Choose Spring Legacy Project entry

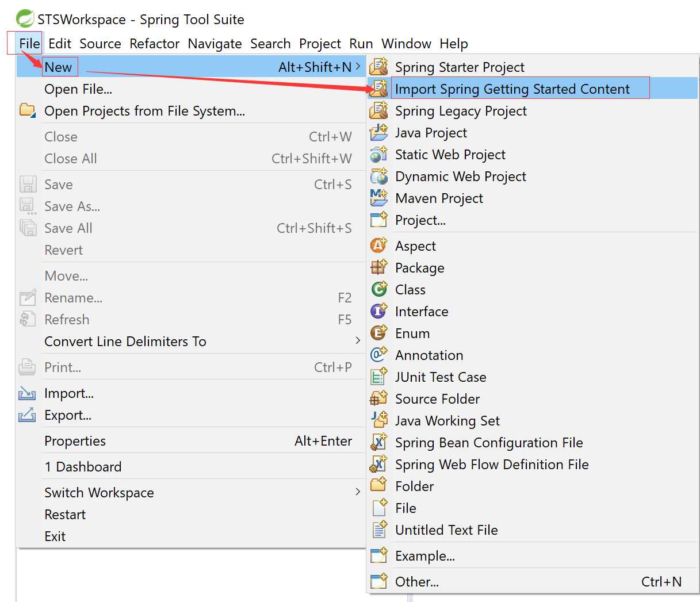[533, 110]
